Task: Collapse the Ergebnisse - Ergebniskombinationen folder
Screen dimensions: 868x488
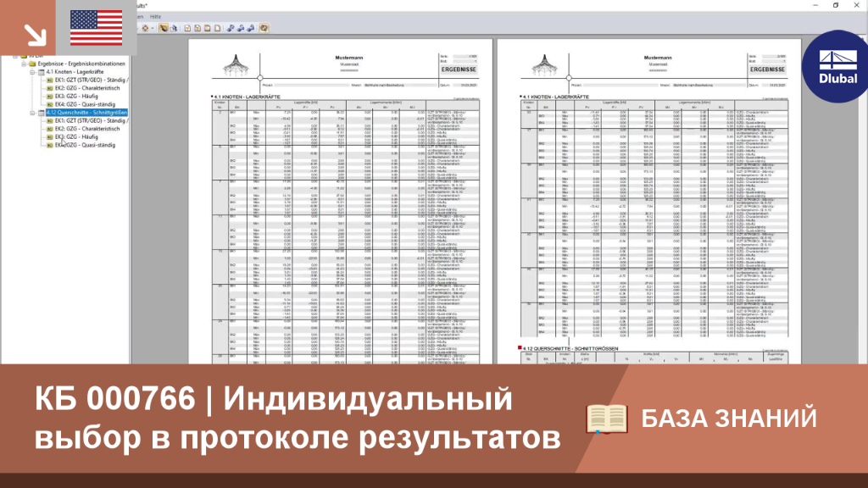Action: (24, 64)
